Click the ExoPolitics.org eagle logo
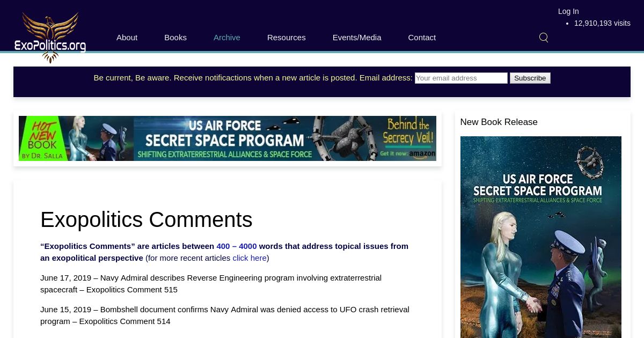This screenshot has width=644, height=338. 50,38
